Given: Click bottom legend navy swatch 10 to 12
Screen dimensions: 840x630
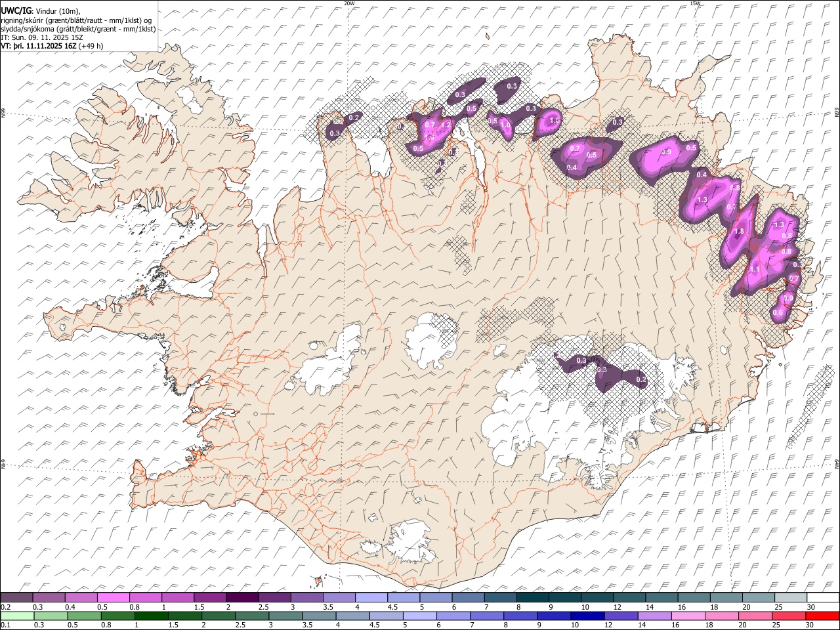Looking at the screenshot, I should [587, 616].
